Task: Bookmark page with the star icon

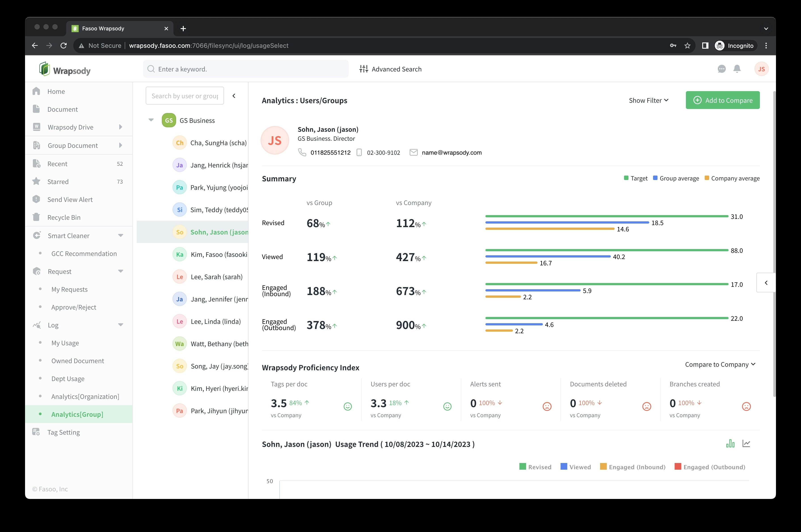Action: click(x=687, y=46)
